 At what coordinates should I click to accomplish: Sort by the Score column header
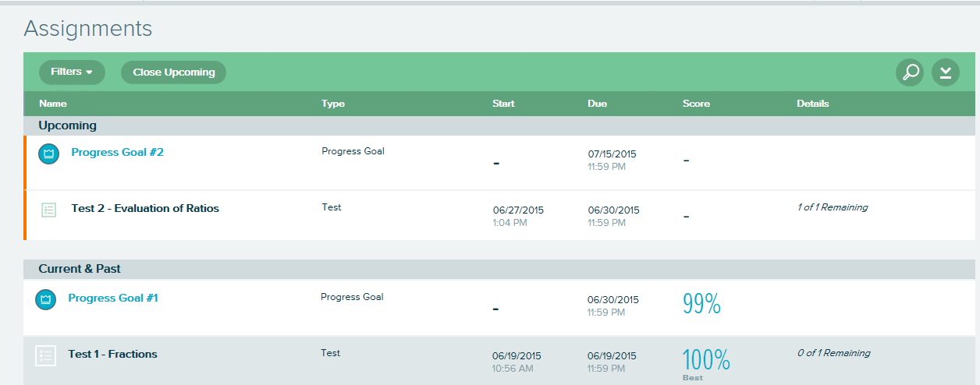coord(697,104)
